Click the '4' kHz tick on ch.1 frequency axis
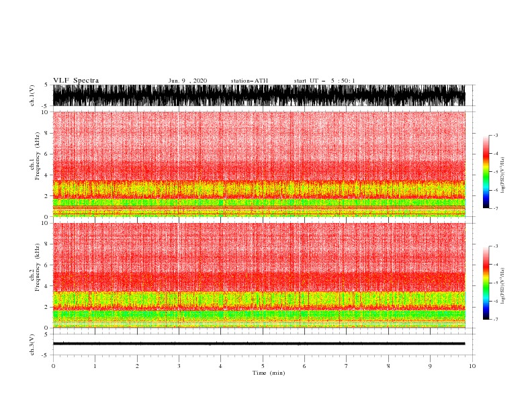The width and height of the screenshot is (532, 411). coord(46,175)
